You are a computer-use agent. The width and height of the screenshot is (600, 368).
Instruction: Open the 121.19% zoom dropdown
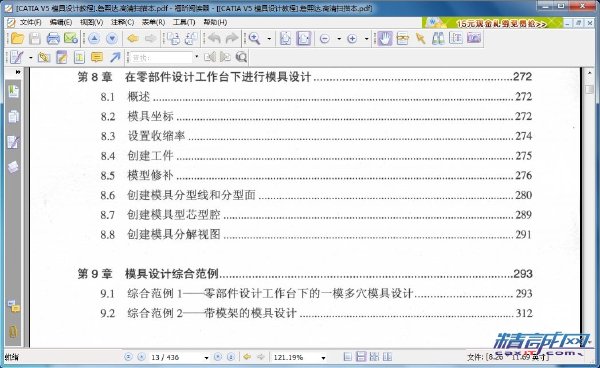(x=323, y=358)
